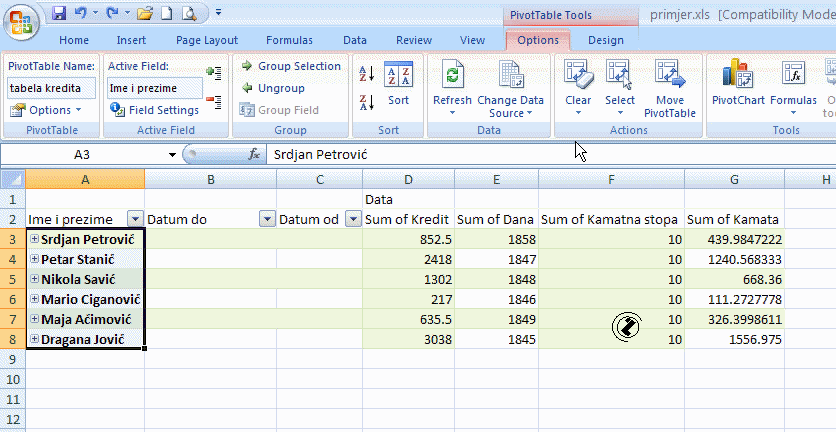Viewport: 836px width, 432px height.
Task: Open the Ime i prezime filter dropdown
Action: 135,220
